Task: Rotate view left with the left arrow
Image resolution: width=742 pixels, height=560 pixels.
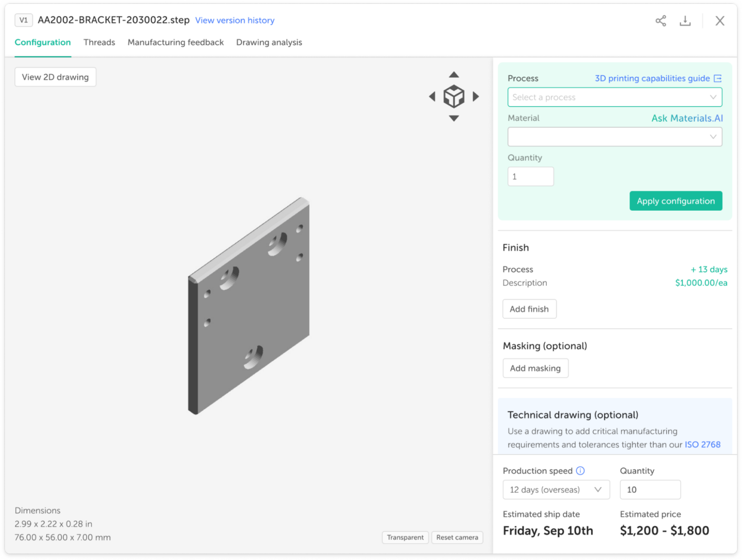Action: pyautogui.click(x=432, y=97)
